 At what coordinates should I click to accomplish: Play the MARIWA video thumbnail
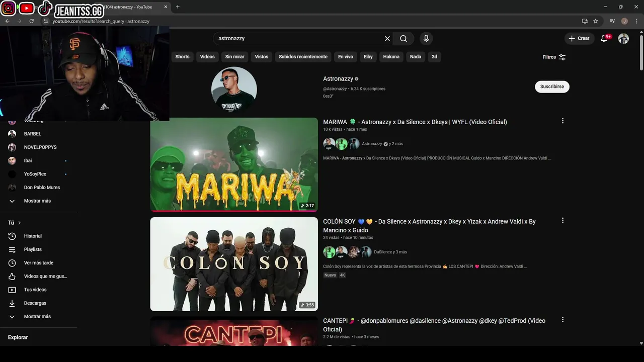pyautogui.click(x=234, y=164)
